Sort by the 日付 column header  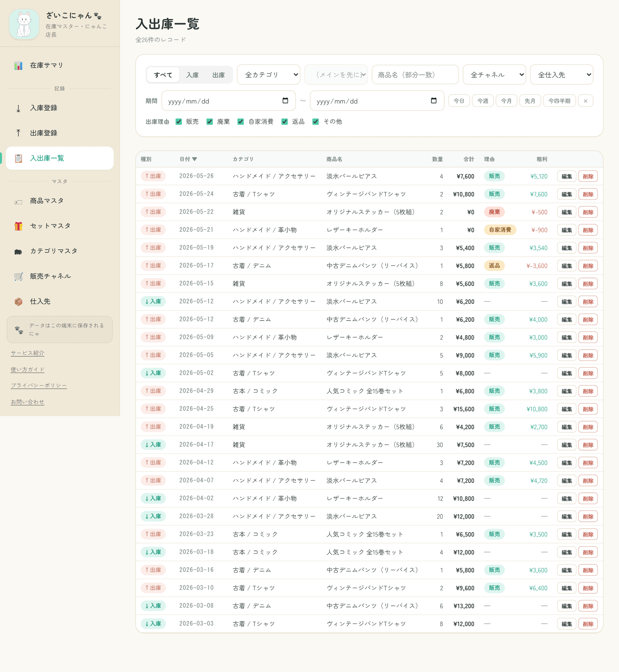click(188, 159)
